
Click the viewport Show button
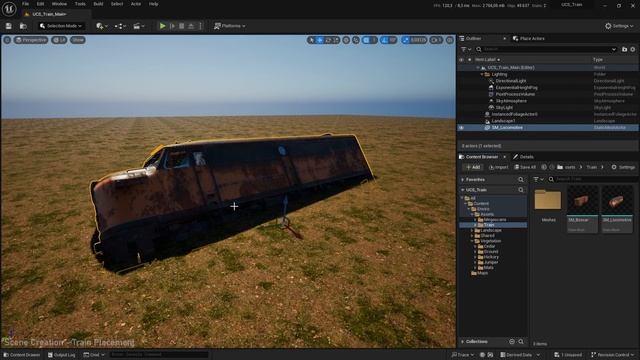78,40
